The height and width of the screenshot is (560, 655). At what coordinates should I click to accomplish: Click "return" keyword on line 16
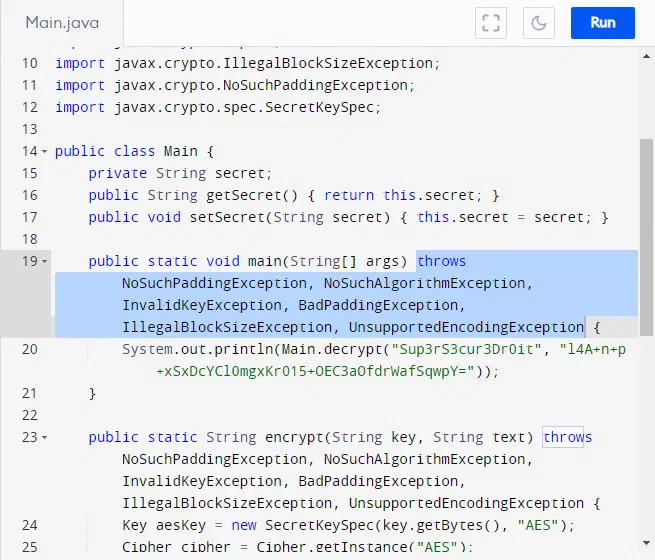point(349,195)
